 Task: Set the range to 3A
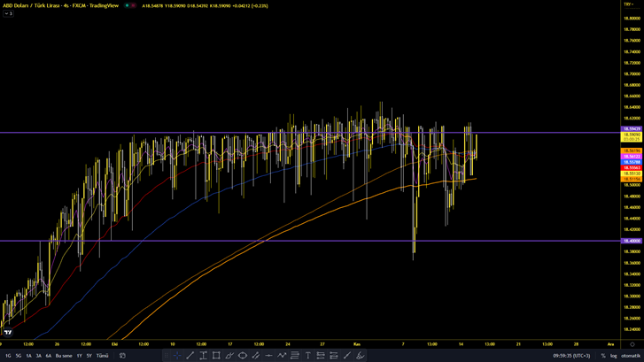39,356
